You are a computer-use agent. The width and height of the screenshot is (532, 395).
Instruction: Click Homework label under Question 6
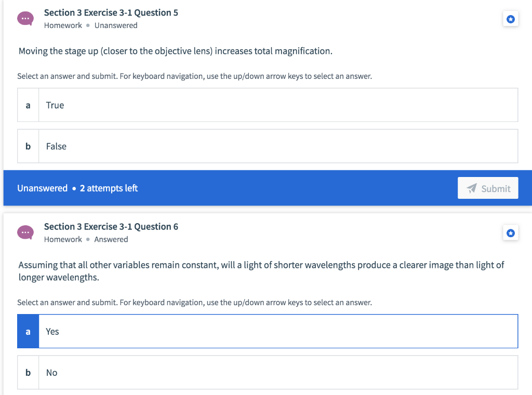click(63, 239)
